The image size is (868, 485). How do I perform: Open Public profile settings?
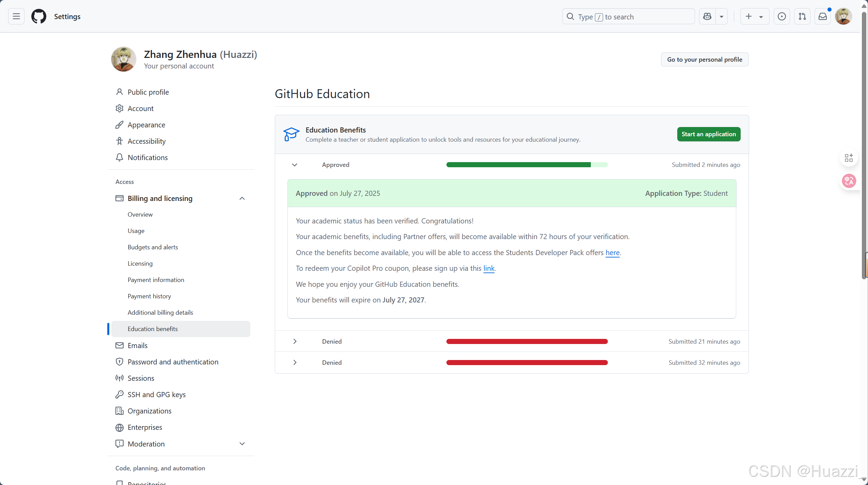tap(180, 92)
